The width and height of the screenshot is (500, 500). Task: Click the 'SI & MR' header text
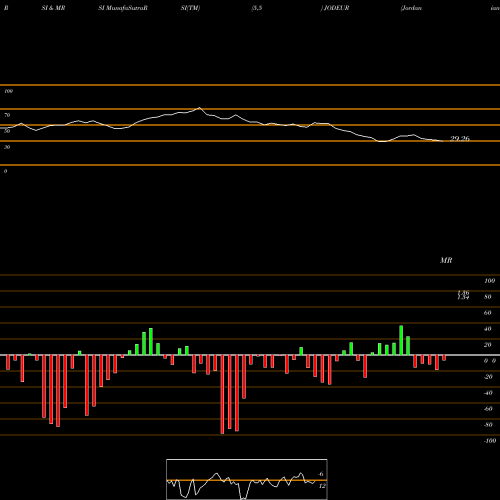(53, 8)
